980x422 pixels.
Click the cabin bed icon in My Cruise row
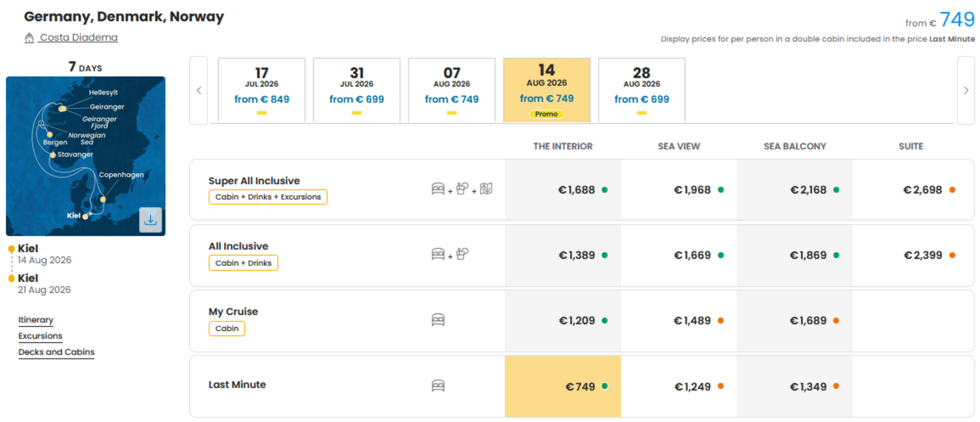tap(438, 320)
